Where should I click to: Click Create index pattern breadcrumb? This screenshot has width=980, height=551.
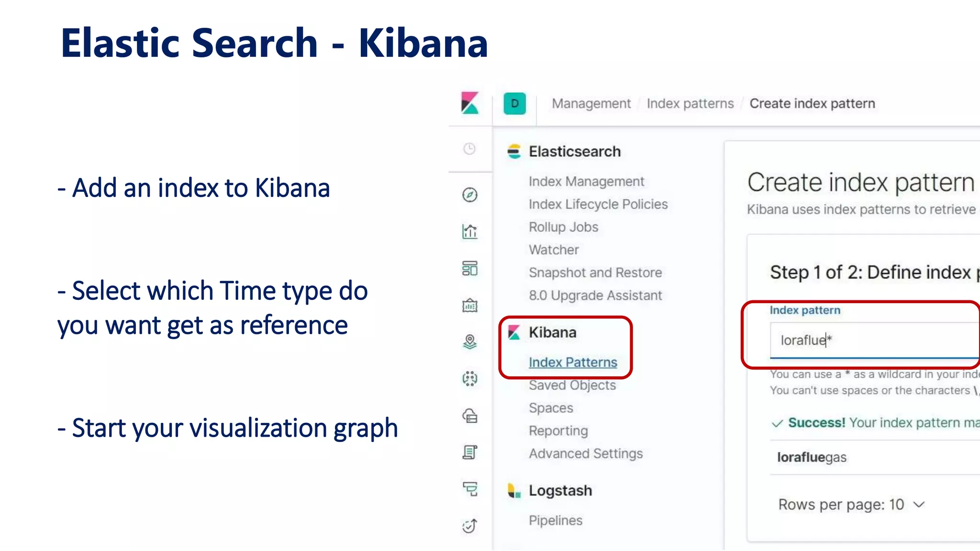coord(812,104)
